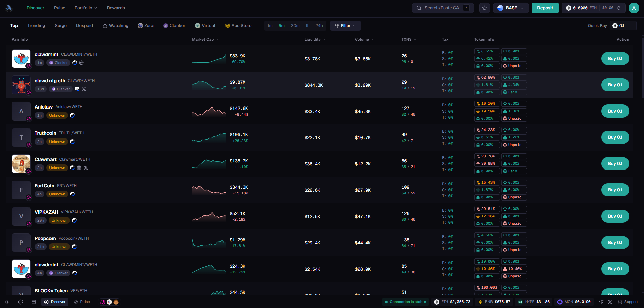Open settings gear in bottom bar

tap(7, 302)
